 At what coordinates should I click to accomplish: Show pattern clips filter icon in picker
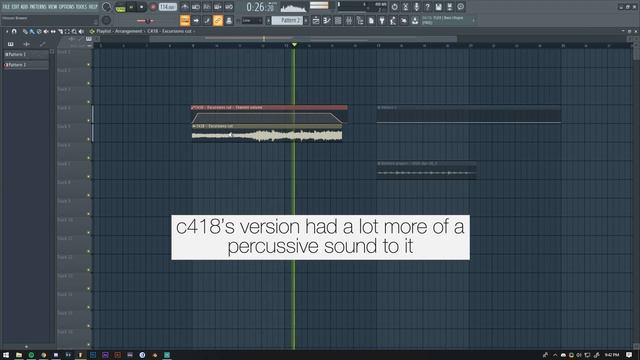11,44
